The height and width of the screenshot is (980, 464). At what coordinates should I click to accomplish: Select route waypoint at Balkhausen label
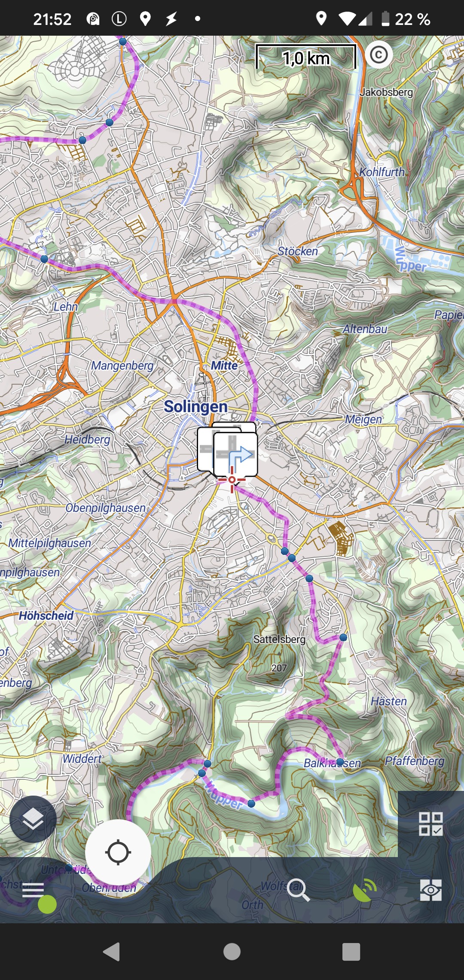[x=340, y=762]
